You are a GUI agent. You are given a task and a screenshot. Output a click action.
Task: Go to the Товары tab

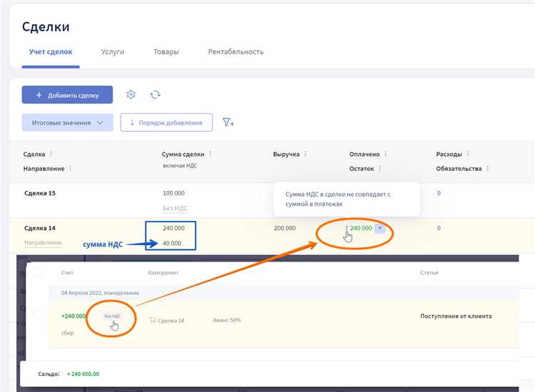[x=166, y=52]
